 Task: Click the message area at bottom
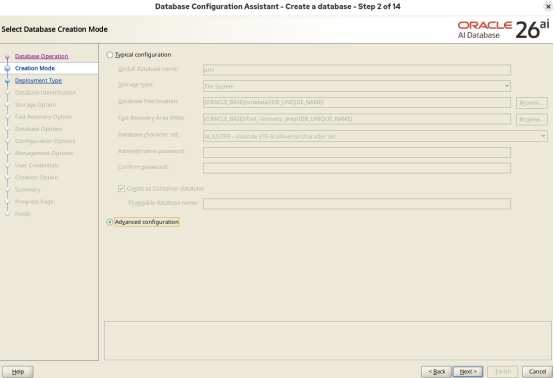click(328, 341)
